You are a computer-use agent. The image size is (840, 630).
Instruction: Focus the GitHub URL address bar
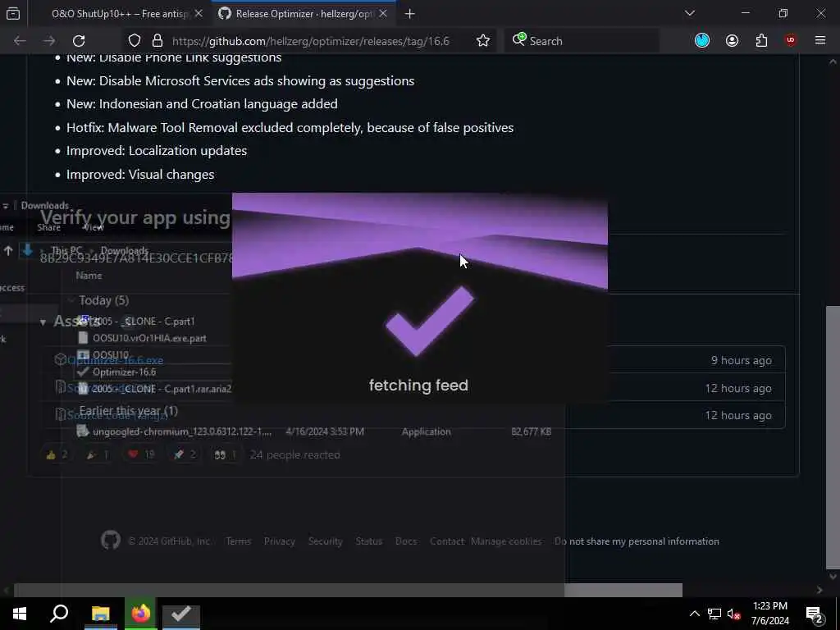[x=311, y=41]
